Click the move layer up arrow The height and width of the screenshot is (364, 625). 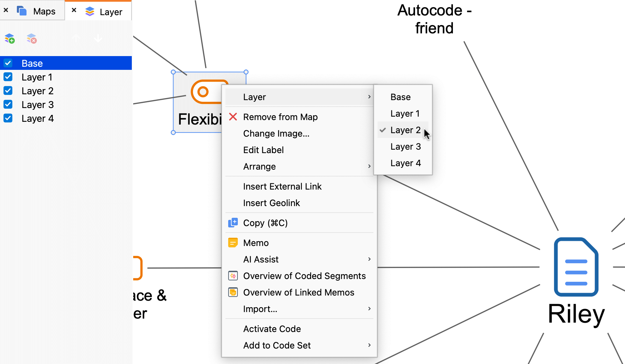(x=76, y=38)
